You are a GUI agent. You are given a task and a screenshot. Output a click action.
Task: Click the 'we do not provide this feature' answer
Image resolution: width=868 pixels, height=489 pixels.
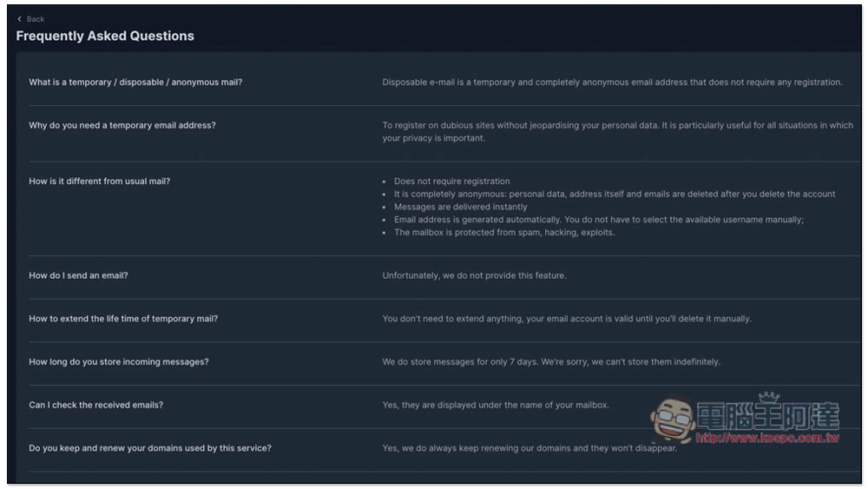475,275
